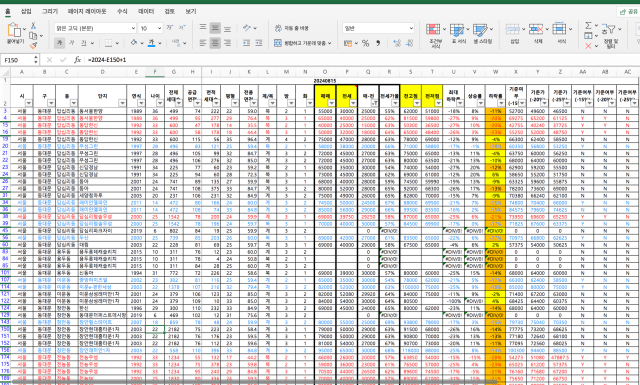
Task: Click the Insert cells (삽입) icon
Action: point(512,29)
